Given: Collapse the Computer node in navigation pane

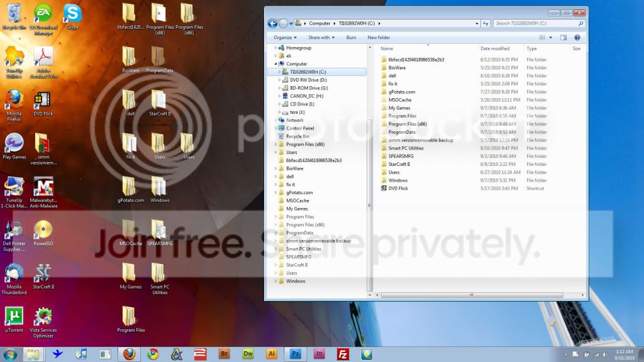Looking at the screenshot, I should click(x=275, y=63).
